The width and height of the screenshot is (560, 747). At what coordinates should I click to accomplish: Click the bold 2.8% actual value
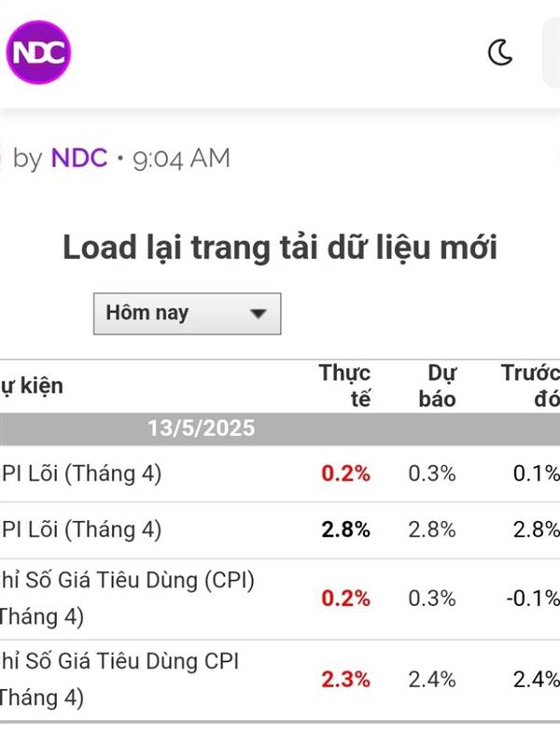[x=345, y=529]
